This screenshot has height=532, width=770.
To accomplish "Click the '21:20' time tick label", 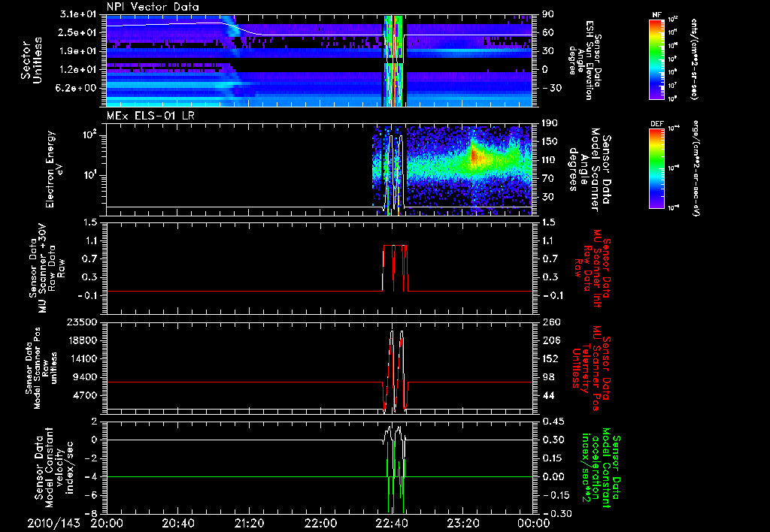I will (250, 524).
